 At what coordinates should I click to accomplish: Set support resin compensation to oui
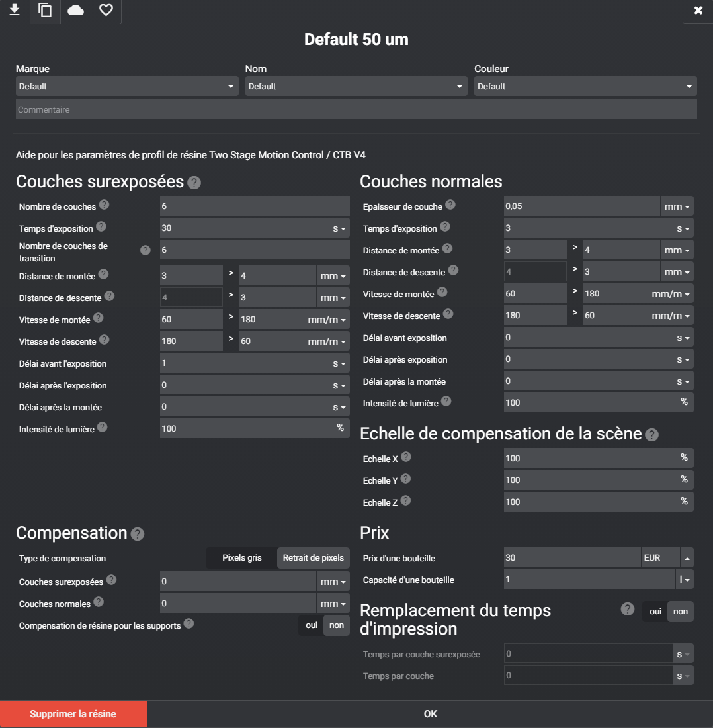coord(312,625)
